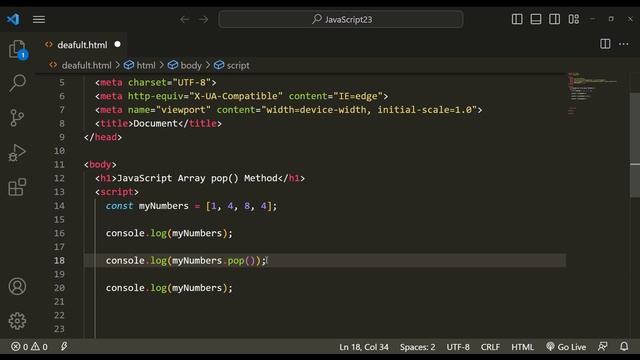The image size is (640, 360).
Task: Open the Run and Debug view
Action: [x=17, y=153]
